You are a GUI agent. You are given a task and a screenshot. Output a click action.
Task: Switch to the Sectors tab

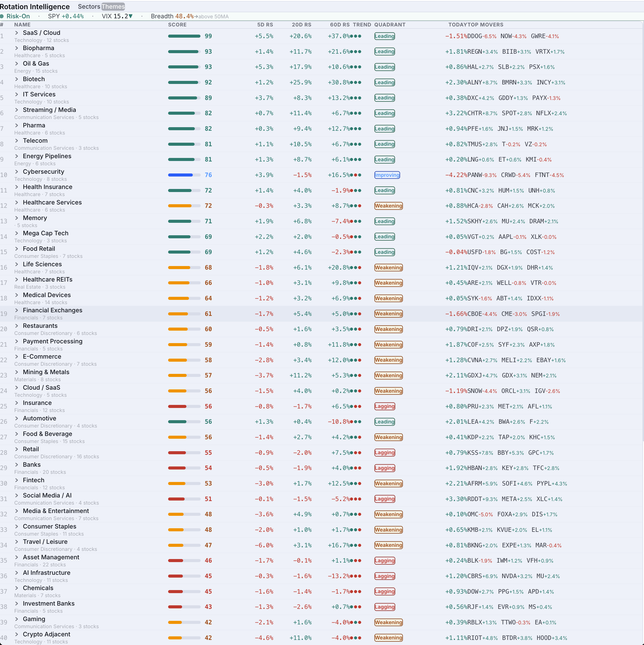(89, 6)
